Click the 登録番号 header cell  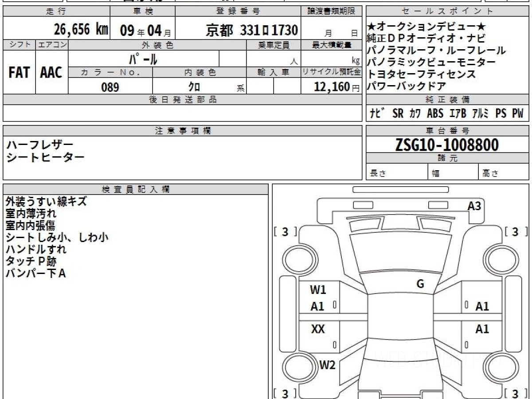tap(239, 12)
